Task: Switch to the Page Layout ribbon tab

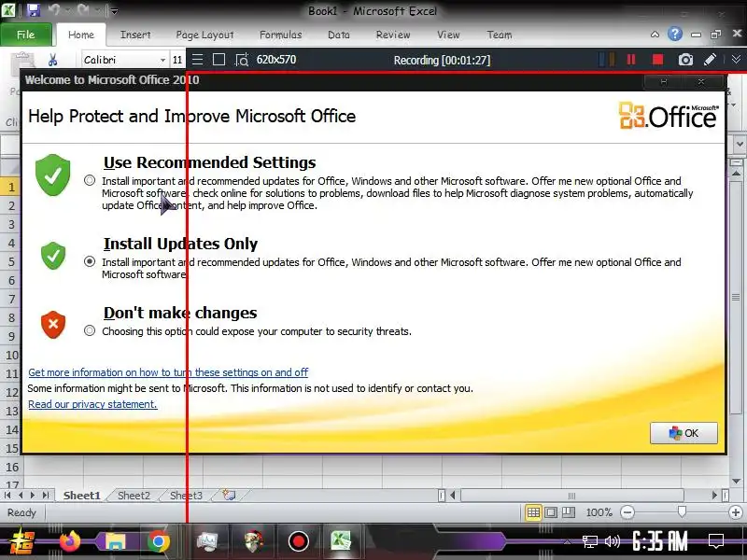Action: pyautogui.click(x=204, y=35)
